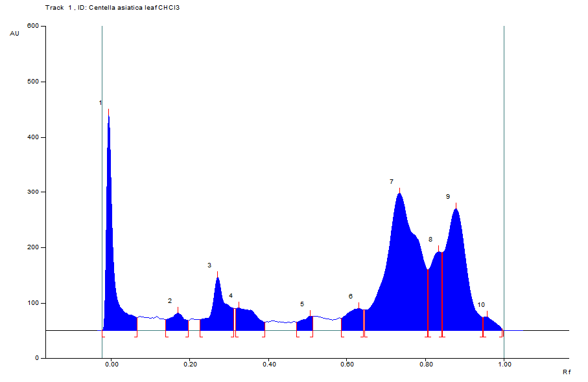
Task: Click the red divider between peaks 8 and 9
Action: (442, 291)
